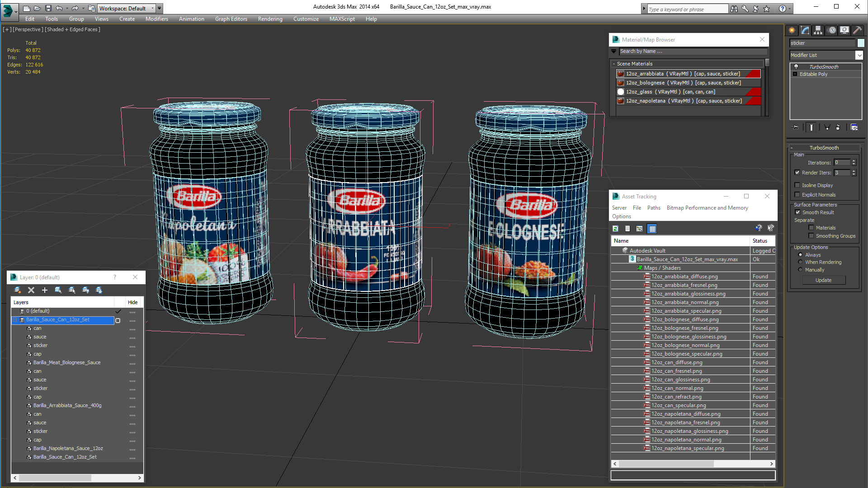
Task: Toggle TurboSmooth lightbulb in modifier stack
Action: pyautogui.click(x=796, y=67)
